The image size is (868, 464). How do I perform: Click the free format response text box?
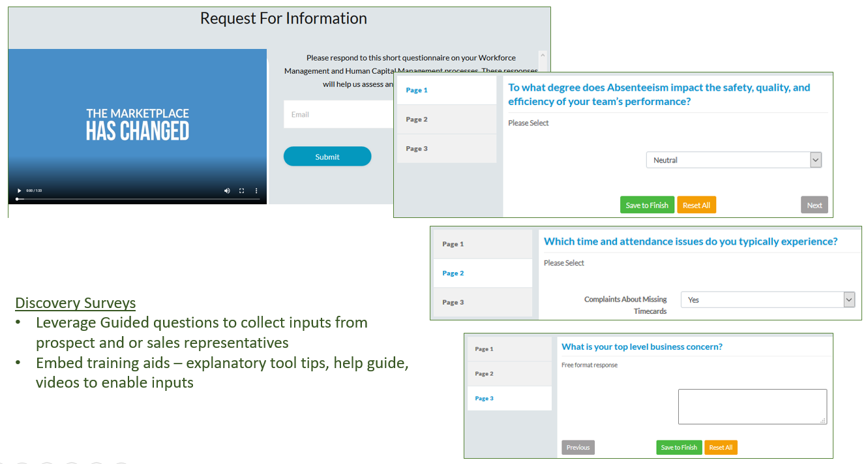[x=752, y=407]
